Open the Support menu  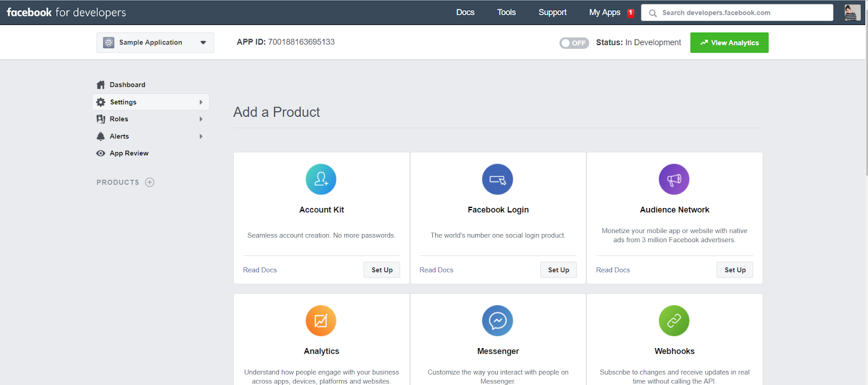click(x=553, y=12)
